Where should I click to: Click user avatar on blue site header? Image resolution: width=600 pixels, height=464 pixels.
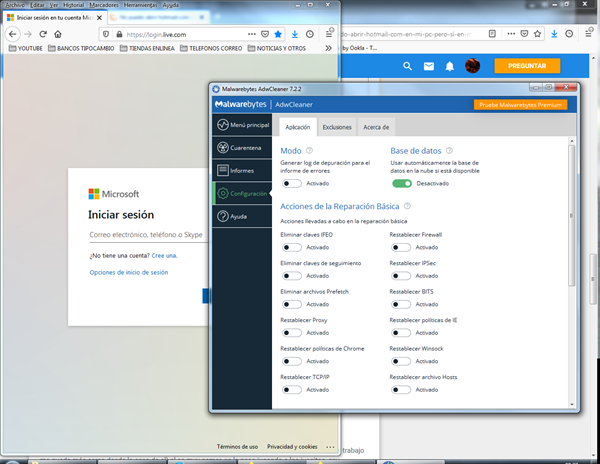tap(473, 66)
